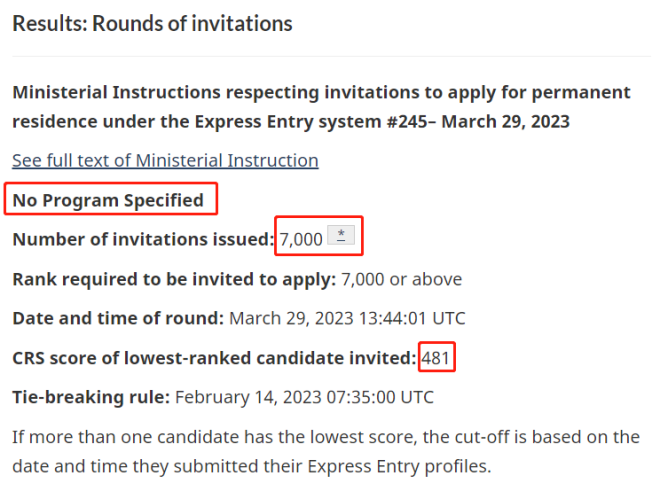660x491 pixels.
Task: Select the 7,000 invitations issued value
Action: 301,239
